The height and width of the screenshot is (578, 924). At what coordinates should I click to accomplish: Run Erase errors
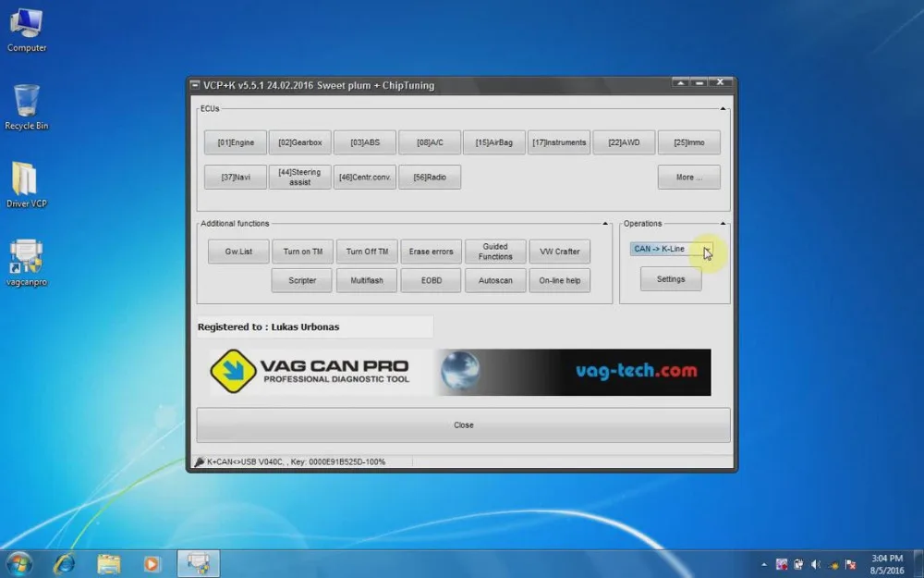[431, 252]
